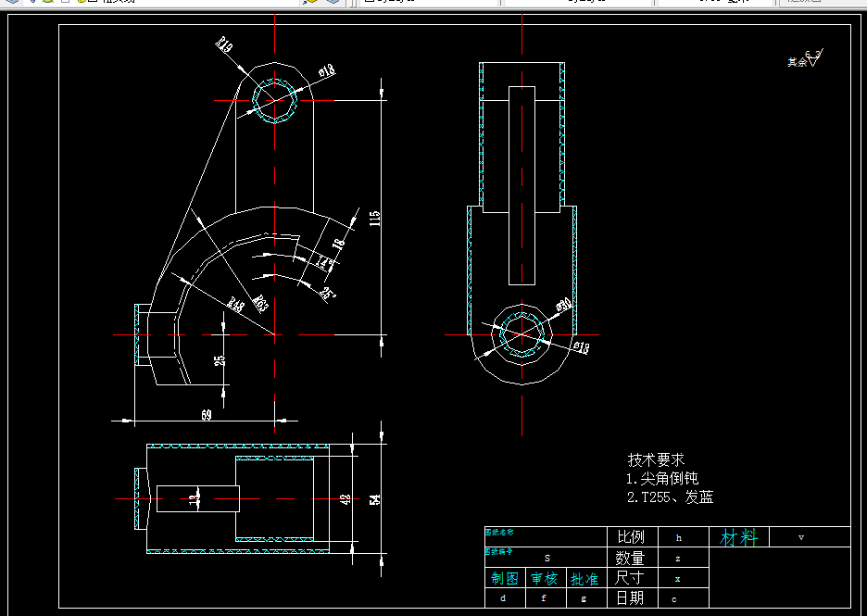The image size is (867, 616).
Task: Click the 材料 cell in title block
Action: click(739, 537)
